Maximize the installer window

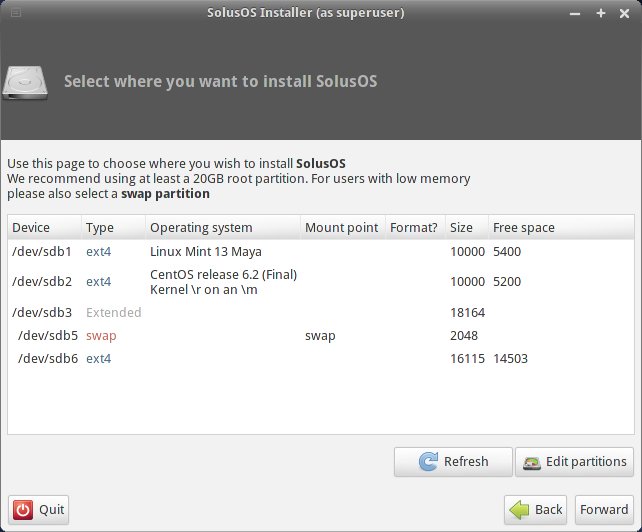click(600, 13)
